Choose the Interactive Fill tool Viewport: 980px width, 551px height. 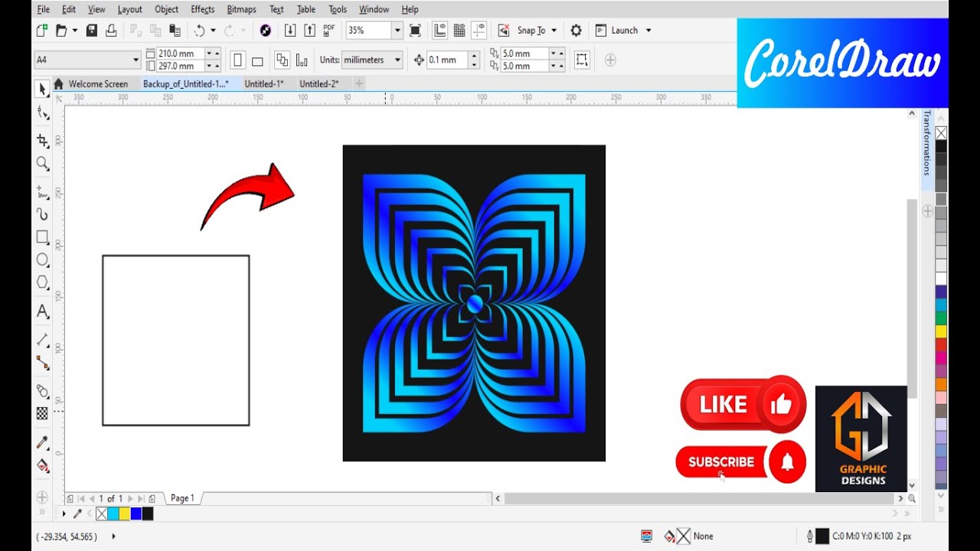43,465
